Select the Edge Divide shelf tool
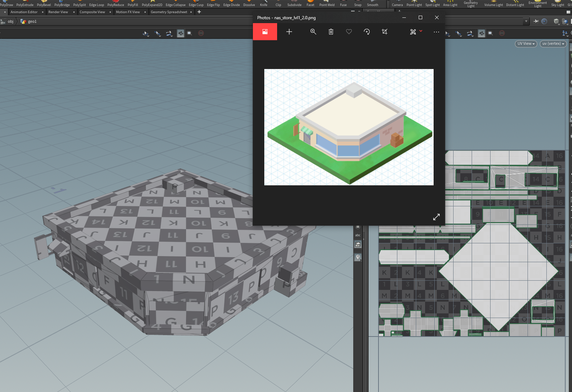The width and height of the screenshot is (572, 392). (232, 4)
